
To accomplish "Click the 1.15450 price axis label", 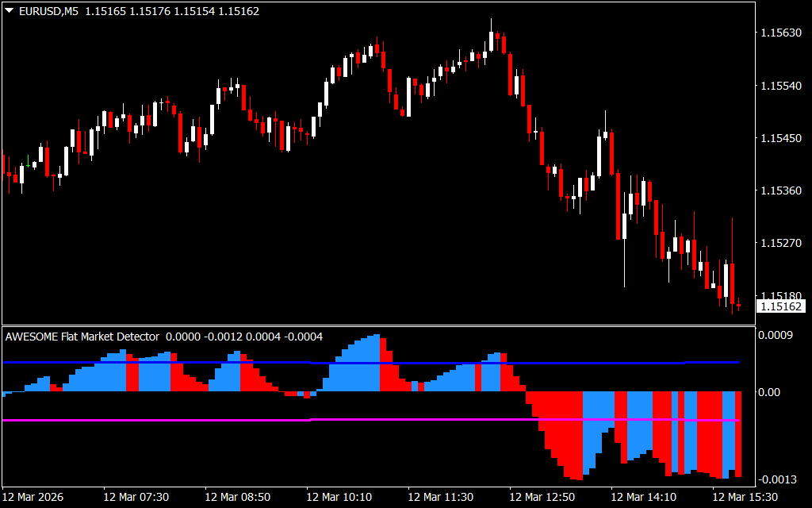I will click(780, 138).
